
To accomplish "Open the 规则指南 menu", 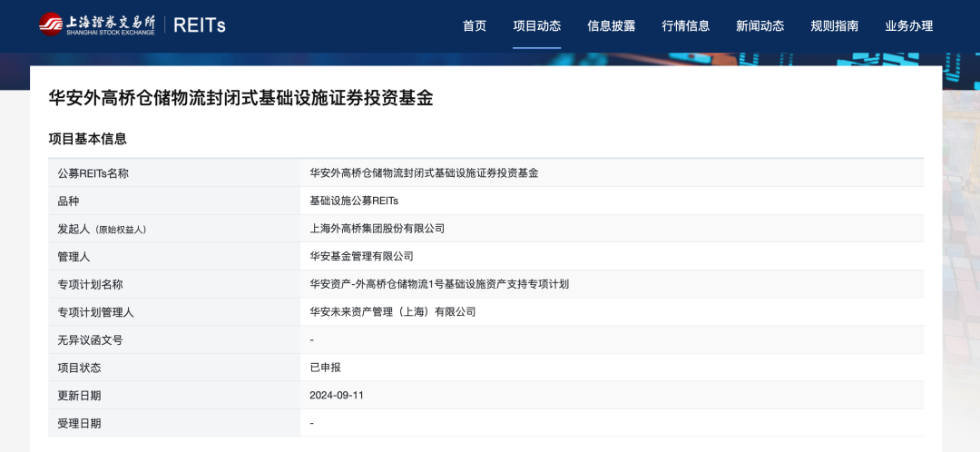I will click(x=835, y=25).
